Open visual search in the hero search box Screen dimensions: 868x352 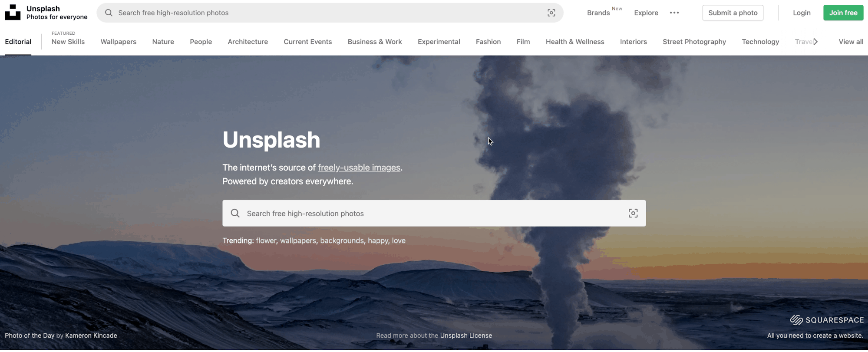point(633,213)
